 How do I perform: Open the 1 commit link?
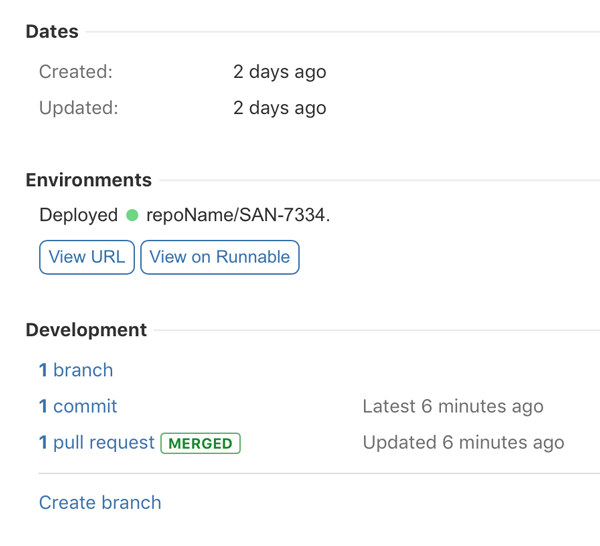click(78, 406)
